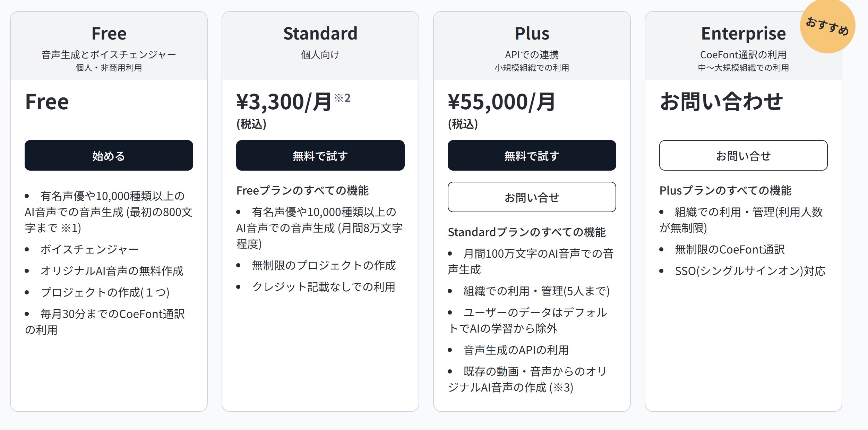This screenshot has width=868, height=430.
Task: Click SSO(シングルサインオン)対応 feature item
Action: [x=750, y=271]
